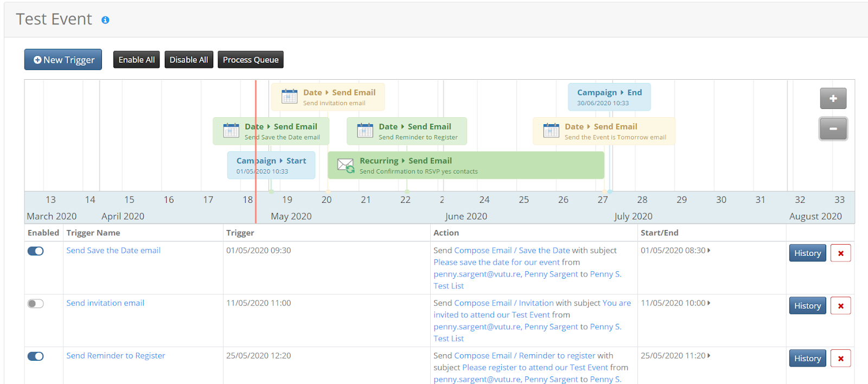Click calendar icon on Send Reminder to Register block
The image size is (868, 384).
pos(365,131)
